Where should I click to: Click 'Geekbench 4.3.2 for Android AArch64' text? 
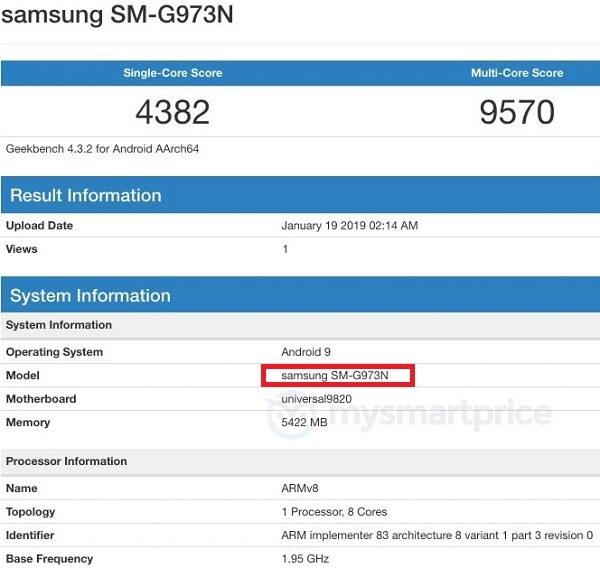coord(103,149)
